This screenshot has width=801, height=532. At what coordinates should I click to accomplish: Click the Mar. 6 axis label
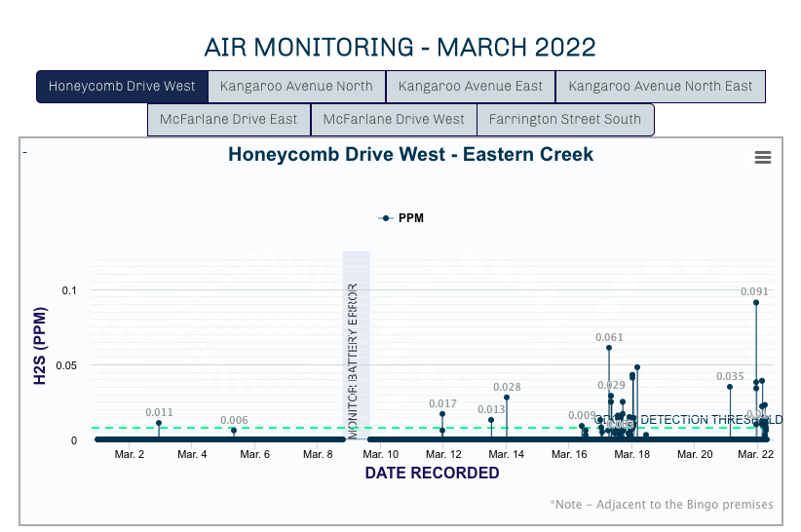pos(255,454)
